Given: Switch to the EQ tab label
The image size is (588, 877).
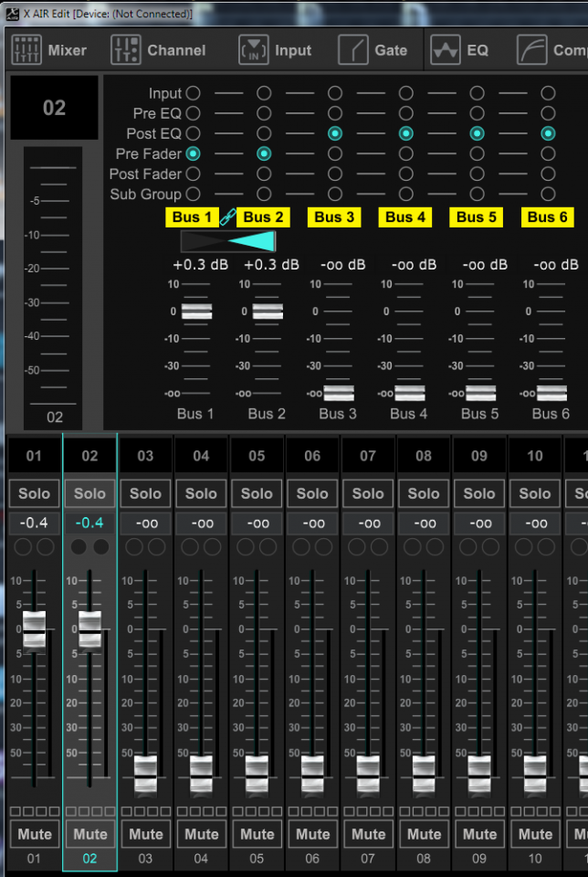Looking at the screenshot, I should [x=478, y=50].
